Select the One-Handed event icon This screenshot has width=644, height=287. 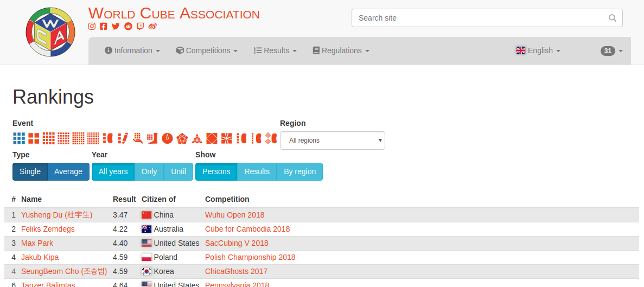pyautogui.click(x=138, y=138)
